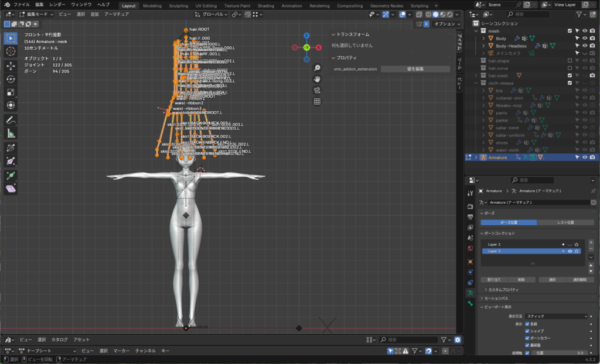
Task: Activate the Annotate pencil tool
Action: [11, 120]
